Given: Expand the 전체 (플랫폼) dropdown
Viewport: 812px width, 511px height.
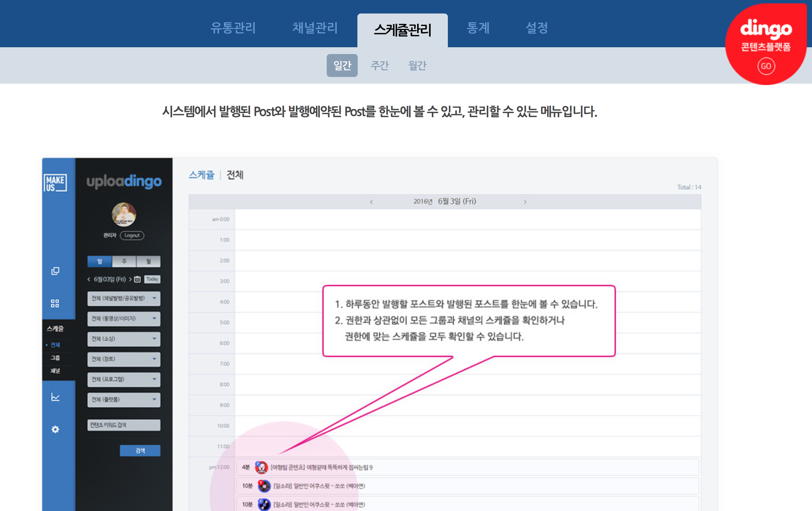Looking at the screenshot, I should click(124, 400).
